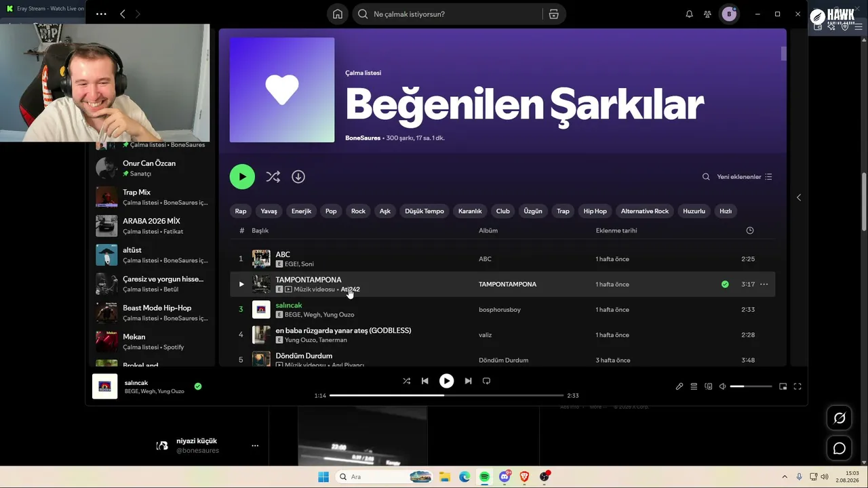
Task: Play the Beğenilen Şarkılar playlist green button
Action: point(242,177)
